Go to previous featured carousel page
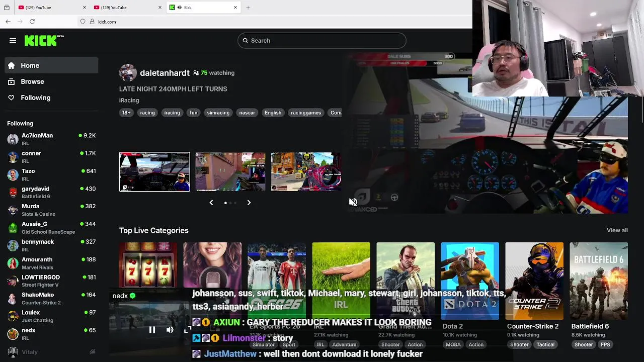This screenshot has width=644, height=362. coord(211,203)
